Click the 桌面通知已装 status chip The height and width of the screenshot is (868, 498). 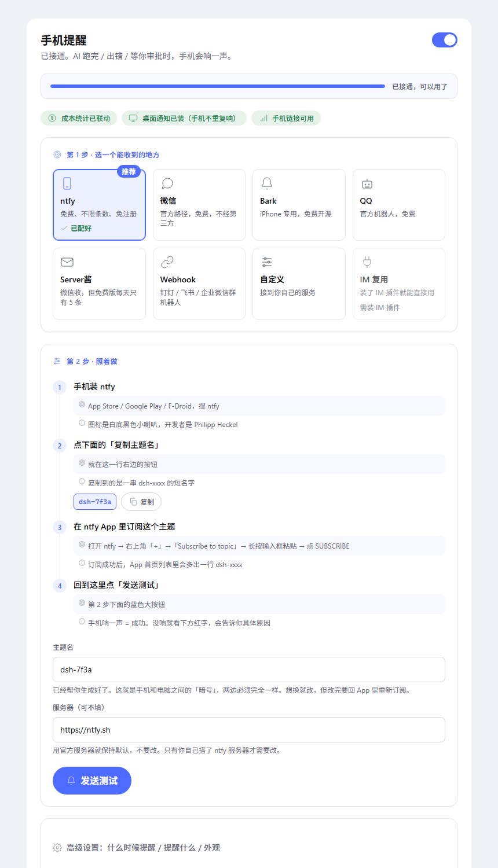(x=184, y=118)
